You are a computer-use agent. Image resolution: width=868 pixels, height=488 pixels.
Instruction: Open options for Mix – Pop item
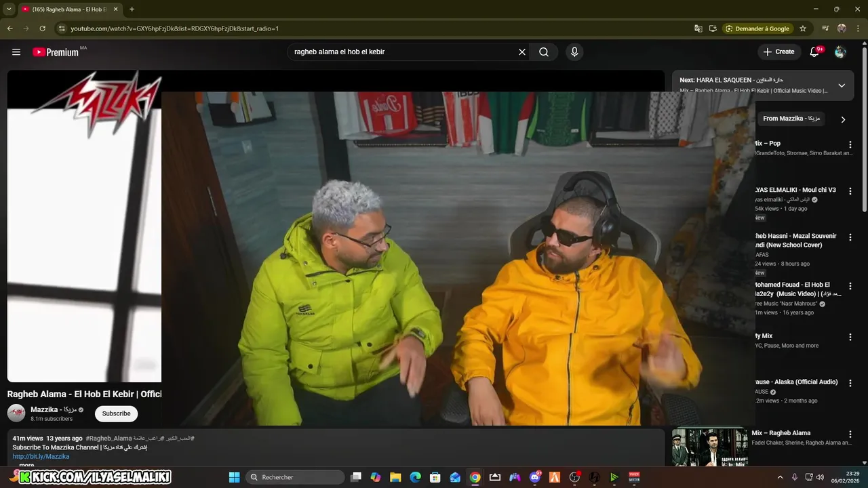pyautogui.click(x=850, y=144)
